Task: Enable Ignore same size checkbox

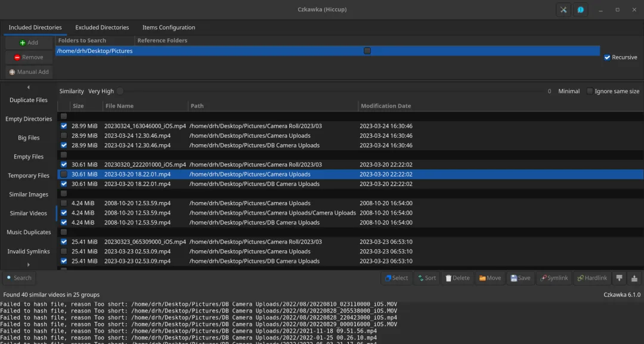Action: pyautogui.click(x=590, y=91)
